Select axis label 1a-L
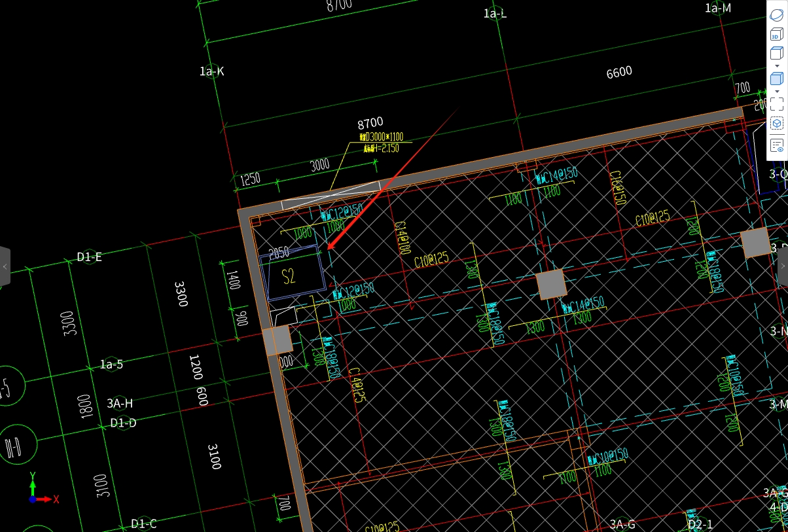Viewport: 788px width, 532px height. point(495,13)
